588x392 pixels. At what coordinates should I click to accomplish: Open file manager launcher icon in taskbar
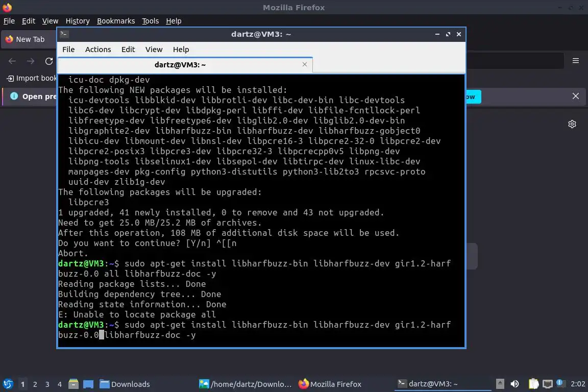(x=73, y=384)
